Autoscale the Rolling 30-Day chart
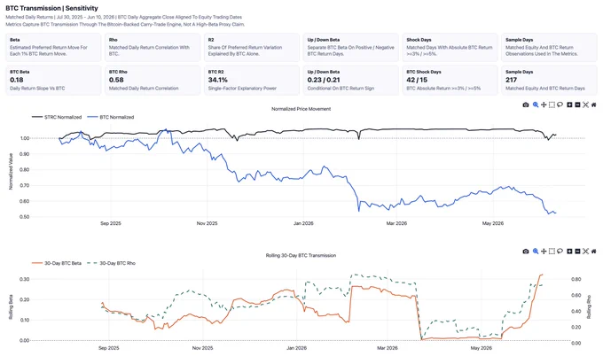This screenshot has height=364, width=603. 585,252
